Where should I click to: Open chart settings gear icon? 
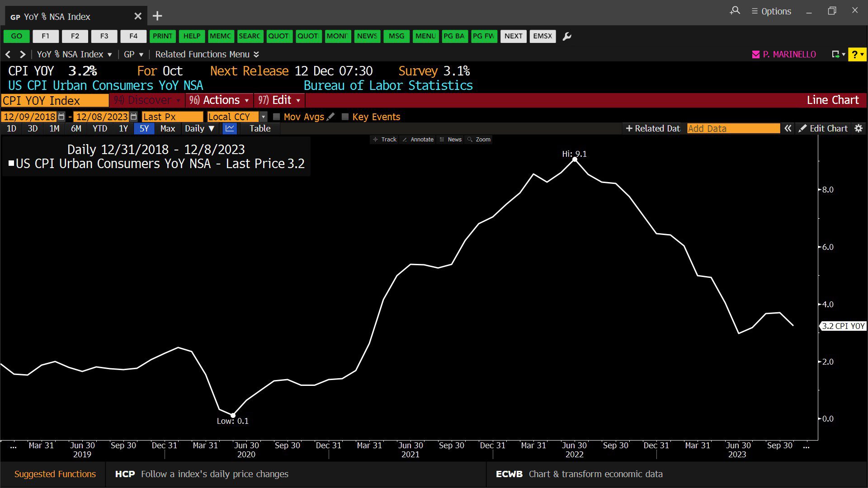click(859, 128)
